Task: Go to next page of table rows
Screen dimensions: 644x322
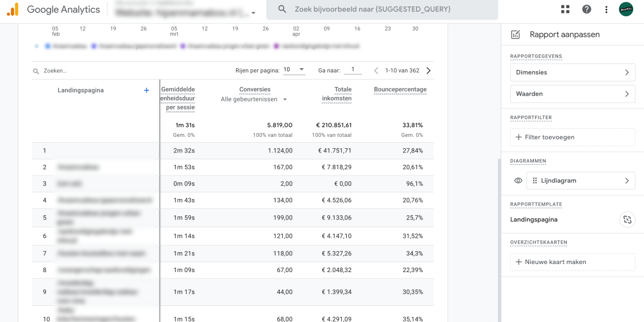Action: 428,70
